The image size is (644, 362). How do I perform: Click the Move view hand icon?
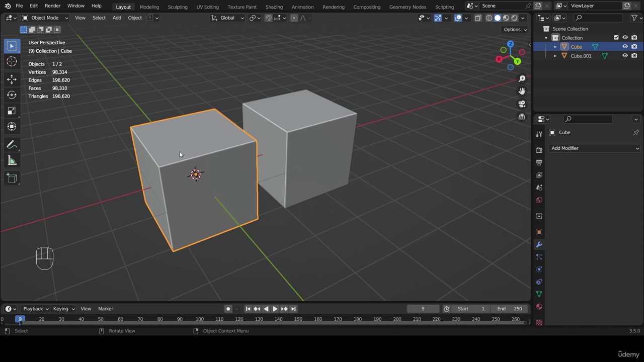tap(522, 91)
